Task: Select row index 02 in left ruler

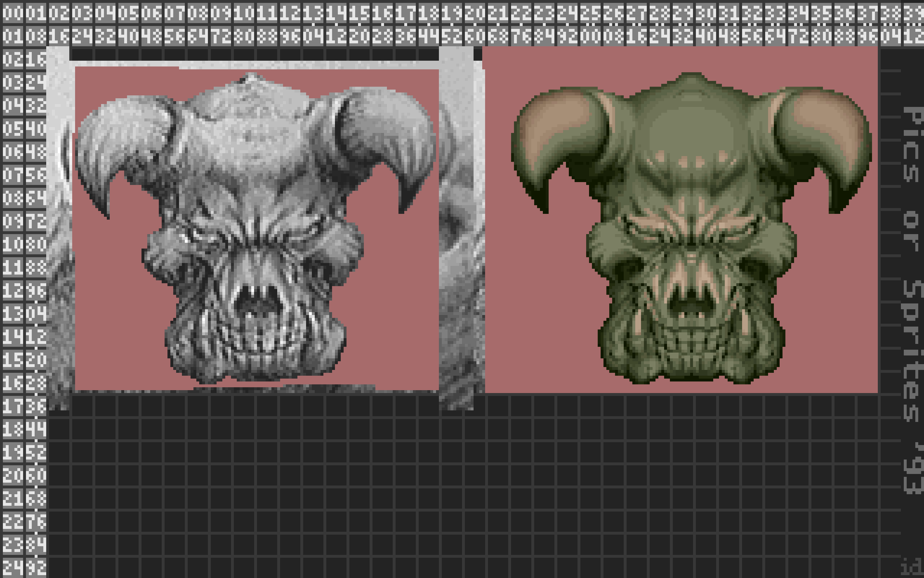Action: pos(13,60)
